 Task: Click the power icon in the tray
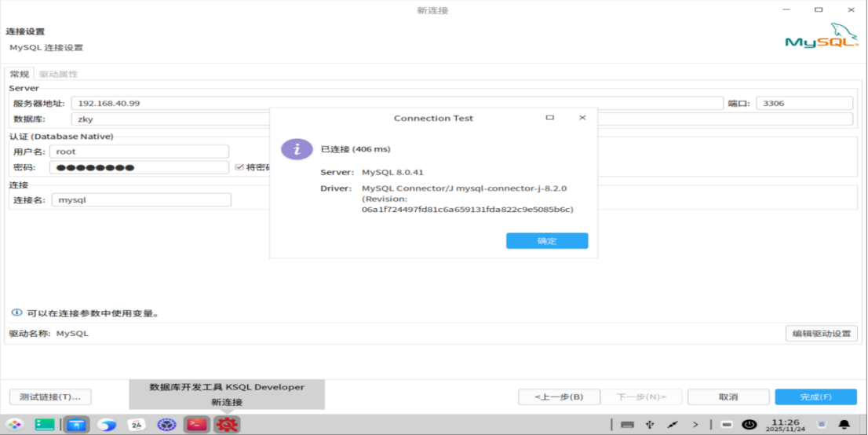[x=749, y=425]
